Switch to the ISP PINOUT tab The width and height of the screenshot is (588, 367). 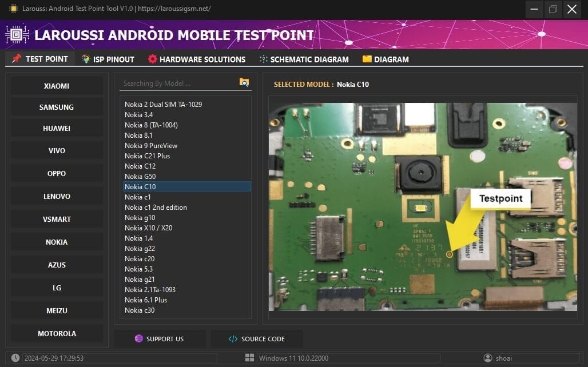click(108, 58)
